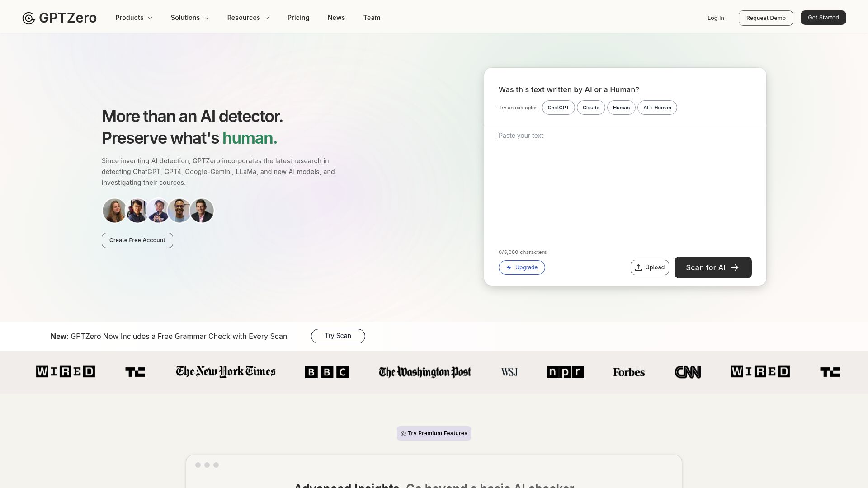
Task: Click the Try Scan button
Action: click(x=338, y=336)
